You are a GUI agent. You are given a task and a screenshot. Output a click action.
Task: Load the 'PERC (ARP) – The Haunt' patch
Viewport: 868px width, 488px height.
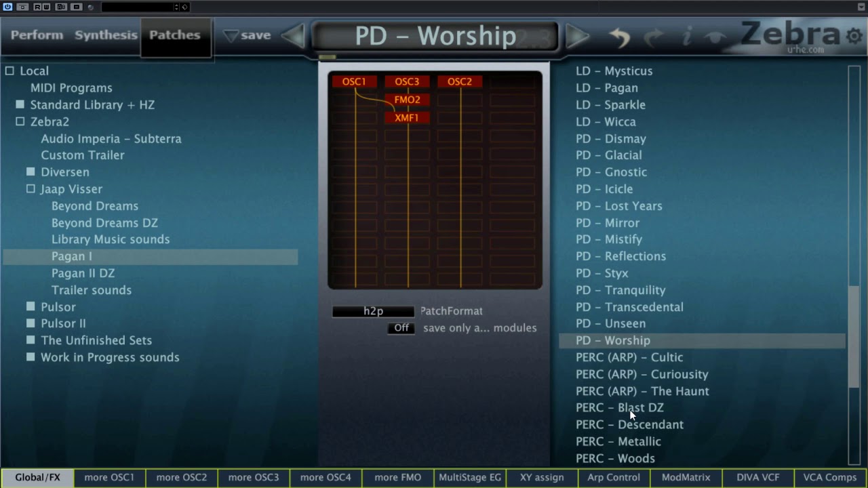click(x=642, y=391)
